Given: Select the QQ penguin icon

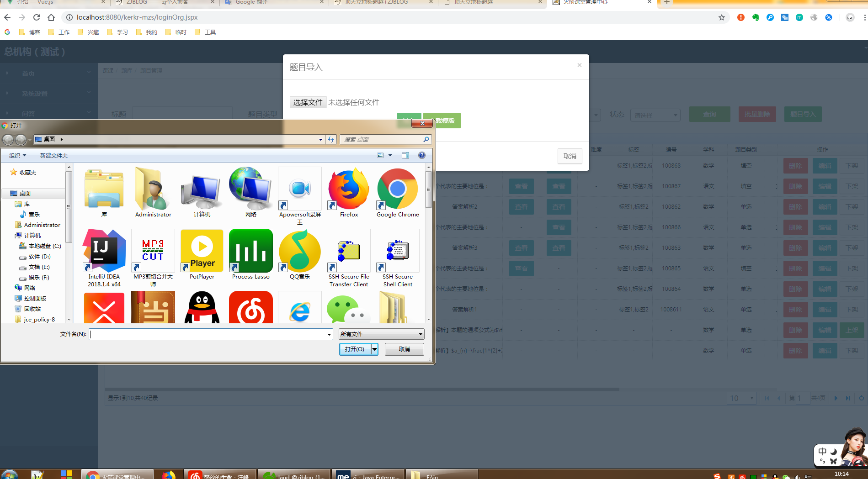Looking at the screenshot, I should pos(202,307).
